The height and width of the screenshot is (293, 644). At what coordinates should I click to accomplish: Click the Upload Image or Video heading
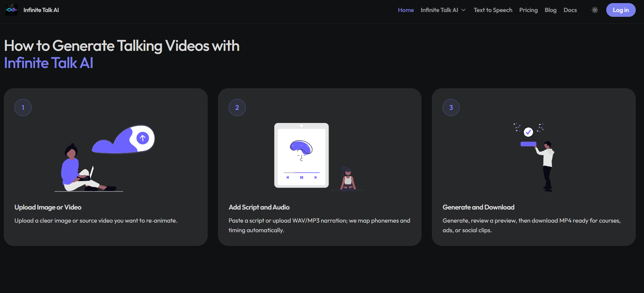click(x=48, y=207)
